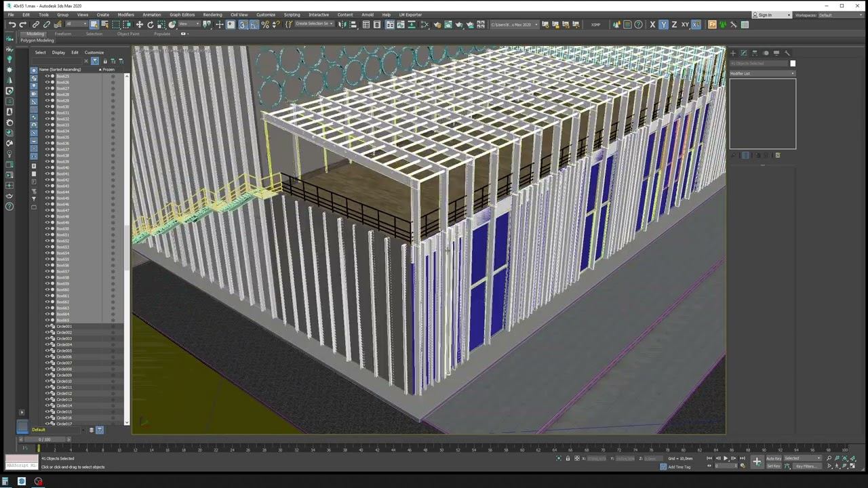Open the Modifier List dropdown

(762, 73)
